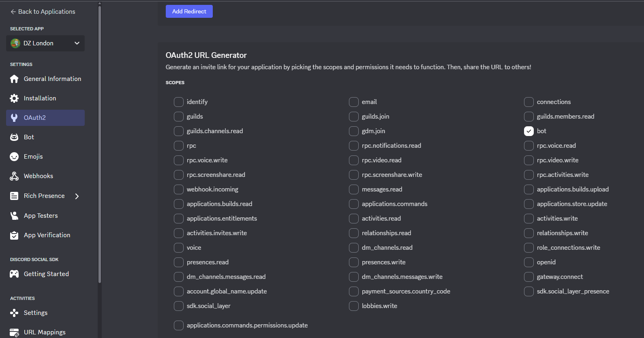Click the Add Redirect button
The width and height of the screenshot is (644, 338).
(x=189, y=11)
